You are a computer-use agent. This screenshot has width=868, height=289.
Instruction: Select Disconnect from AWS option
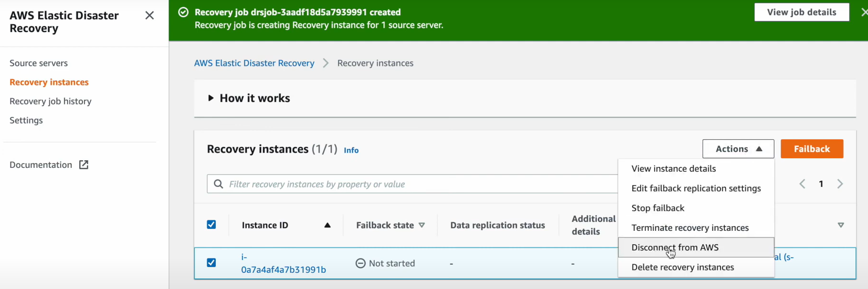696,248
